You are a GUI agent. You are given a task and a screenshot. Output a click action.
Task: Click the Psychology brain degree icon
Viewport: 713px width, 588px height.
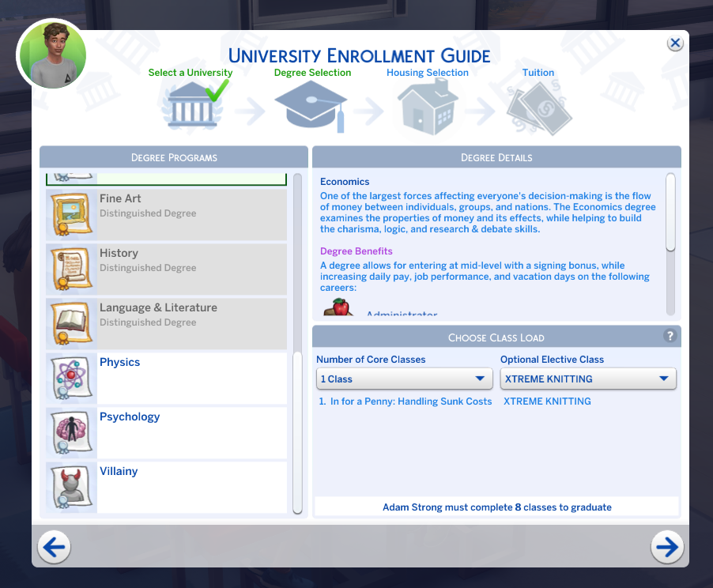(71, 433)
